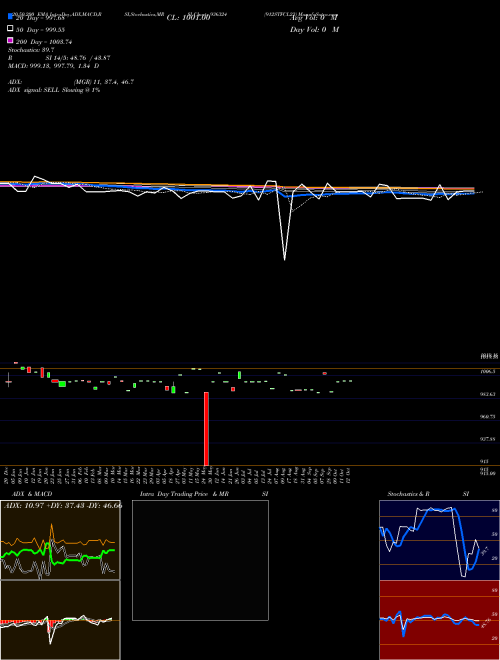Click the empty intraday trading price panel
This screenshot has height=660, width=500.
point(200,560)
